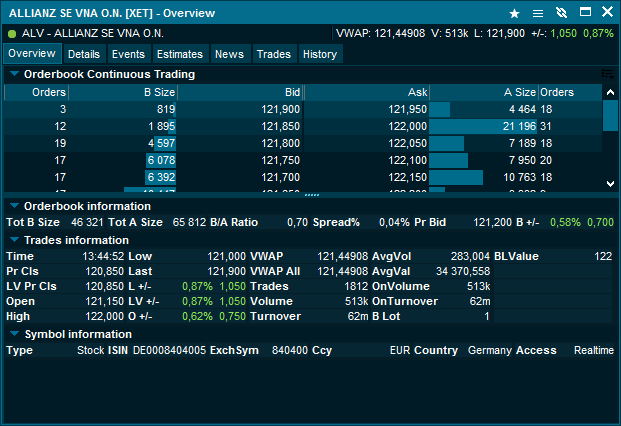Click Spread% value 0,04%
Image resolution: width=621 pixels, height=426 pixels.
click(394, 223)
